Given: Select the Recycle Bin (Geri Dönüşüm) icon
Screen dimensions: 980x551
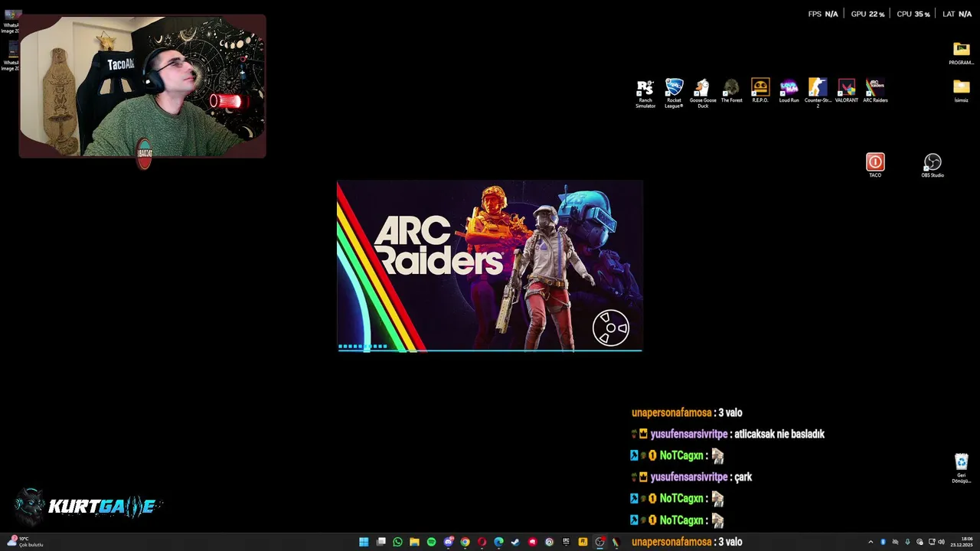Looking at the screenshot, I should tap(961, 468).
